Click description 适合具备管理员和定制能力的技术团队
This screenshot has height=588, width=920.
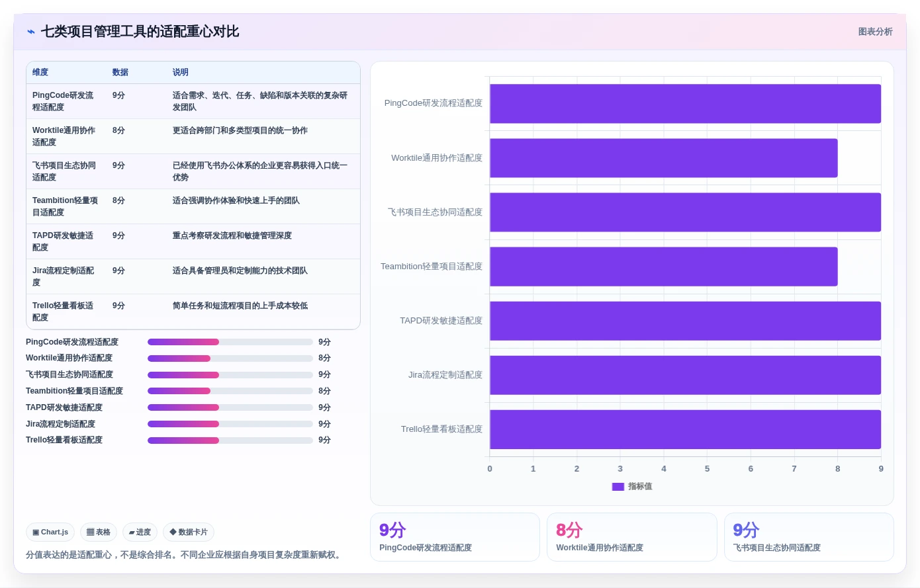pyautogui.click(x=240, y=271)
